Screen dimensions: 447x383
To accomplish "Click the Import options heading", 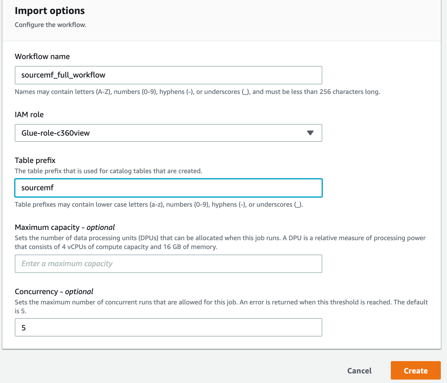I will point(50,11).
